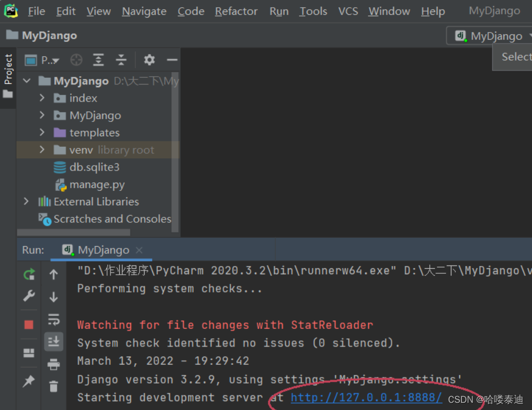Click the Print console output icon
The width and height of the screenshot is (532, 410).
pos(54,364)
